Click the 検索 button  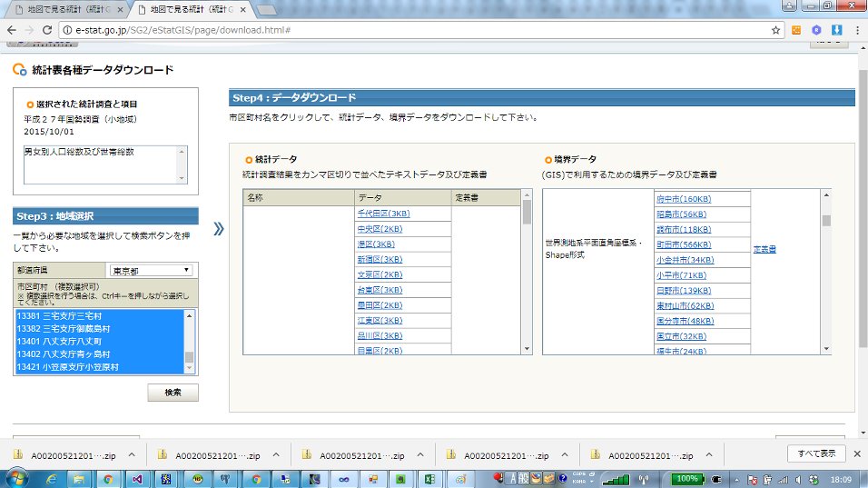coord(173,393)
